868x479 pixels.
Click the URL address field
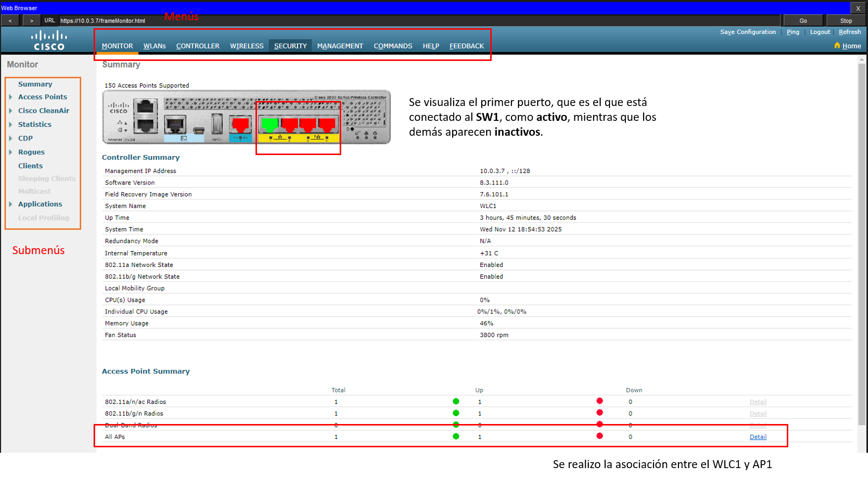point(416,21)
